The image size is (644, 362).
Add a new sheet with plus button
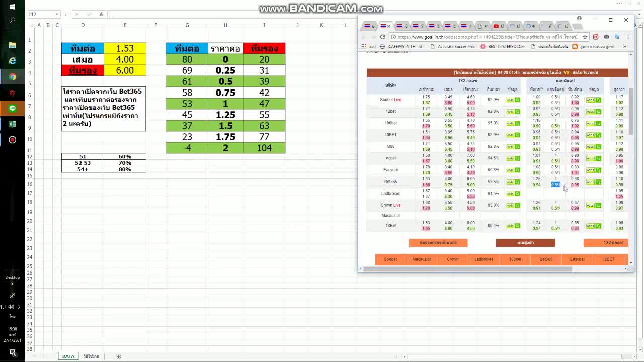[118, 356]
